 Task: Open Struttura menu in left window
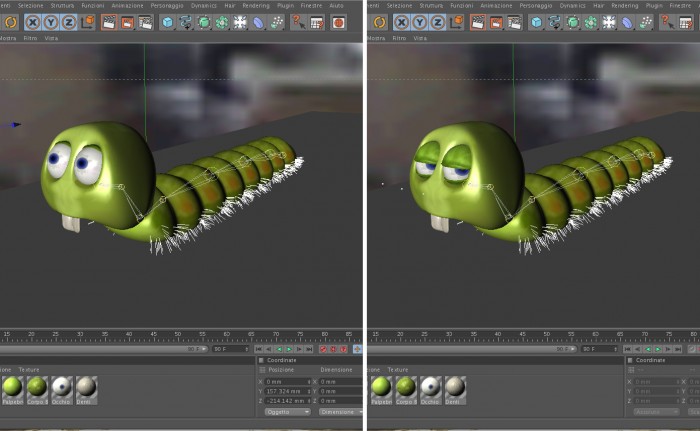point(62,5)
